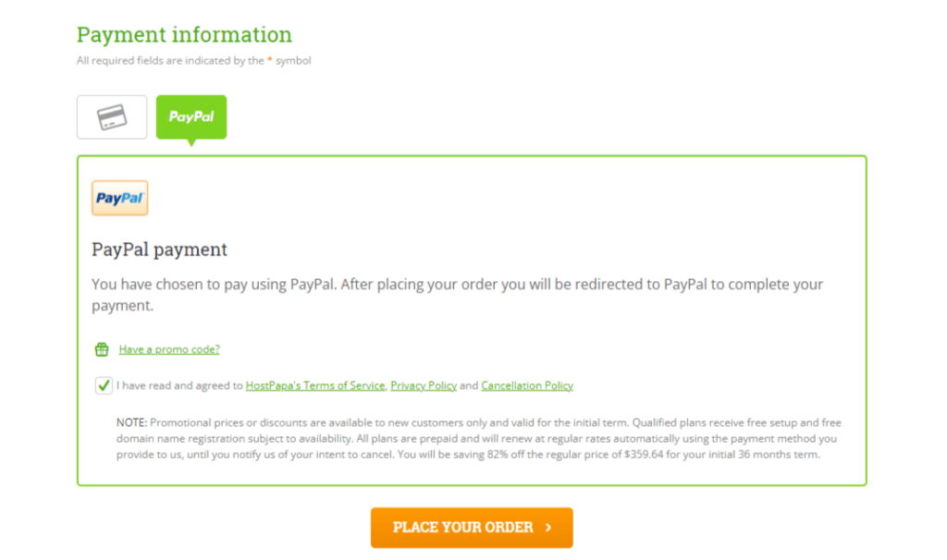The width and height of the screenshot is (947, 560).
Task: Click the PayPal logo badge in the panel
Action: pos(119,198)
